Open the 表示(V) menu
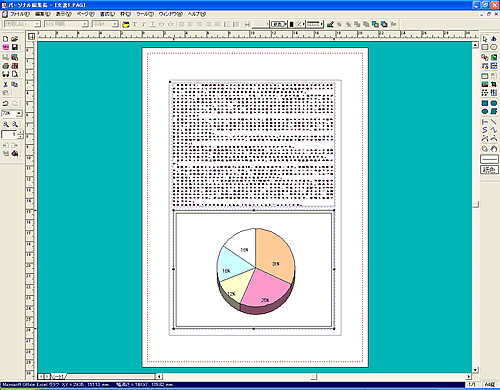The image size is (500, 390). 63,14
